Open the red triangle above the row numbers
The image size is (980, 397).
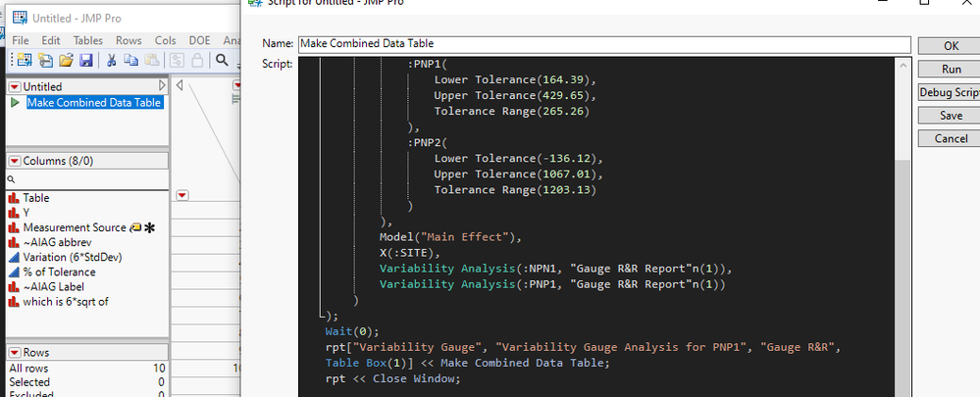tap(181, 195)
